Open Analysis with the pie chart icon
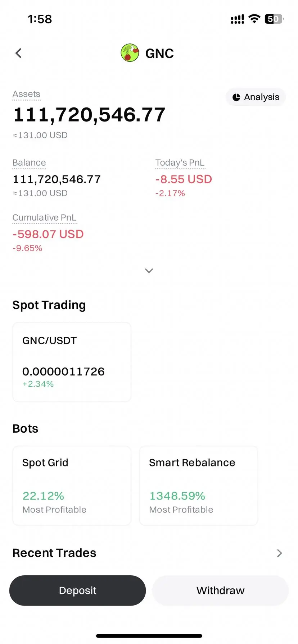The image size is (298, 644). pos(256,97)
